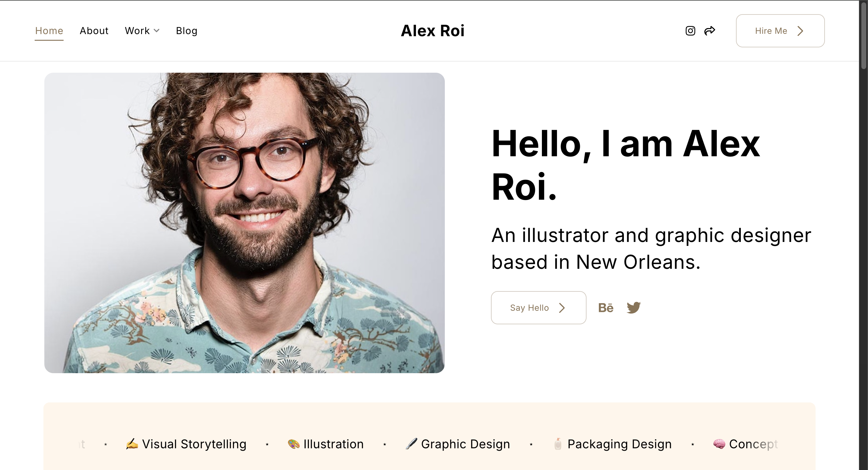Open the About page from navigation

click(x=94, y=31)
